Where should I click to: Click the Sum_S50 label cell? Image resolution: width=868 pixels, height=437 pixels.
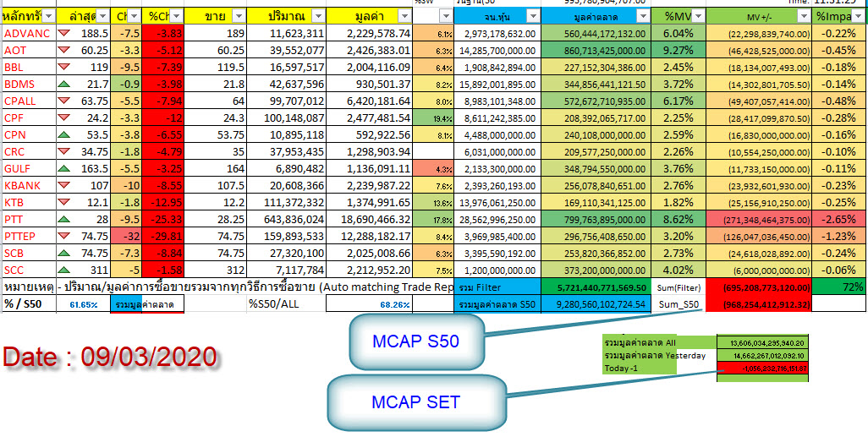[678, 303]
